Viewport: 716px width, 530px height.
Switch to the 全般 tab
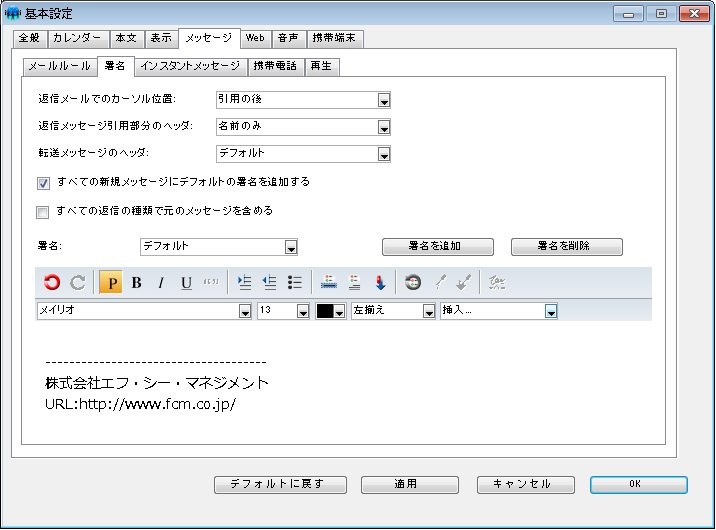[x=30, y=38]
